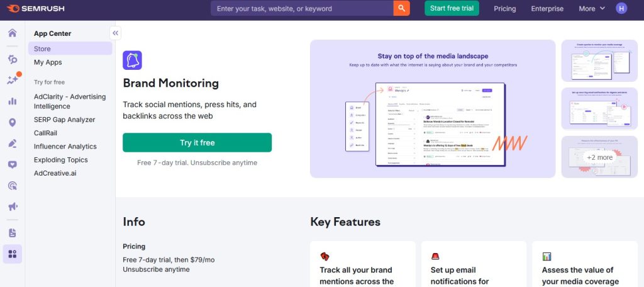Click the Brand Monitoring title text
This screenshot has height=287, width=644.
[171, 84]
